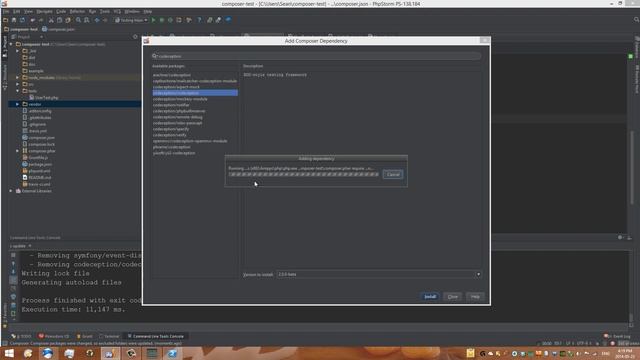Select codeception/robo-paracept package
Viewport: 640px width, 360px height.
pyautogui.click(x=178, y=123)
